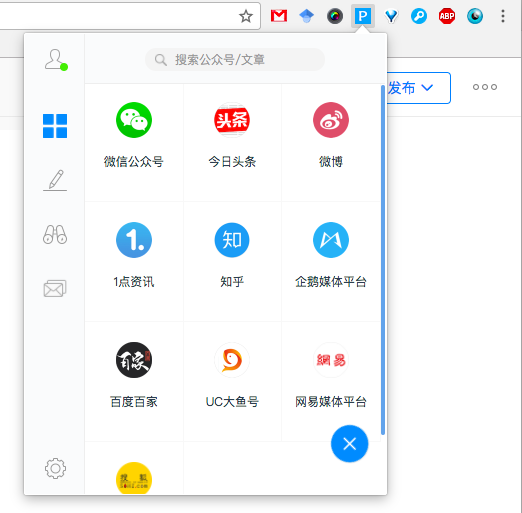Viewport: 522px width, 513px height.
Task: Open the blue key extension icon
Action: tap(419, 16)
